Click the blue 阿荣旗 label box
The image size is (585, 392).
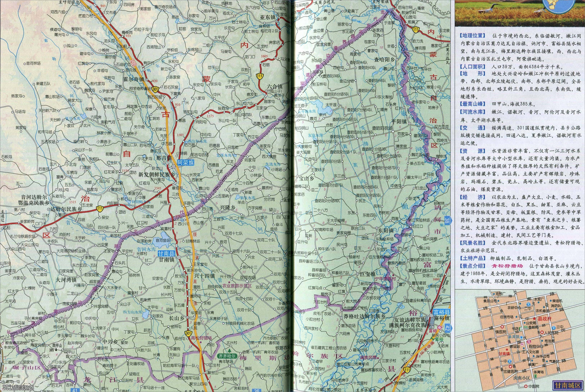point(186,162)
